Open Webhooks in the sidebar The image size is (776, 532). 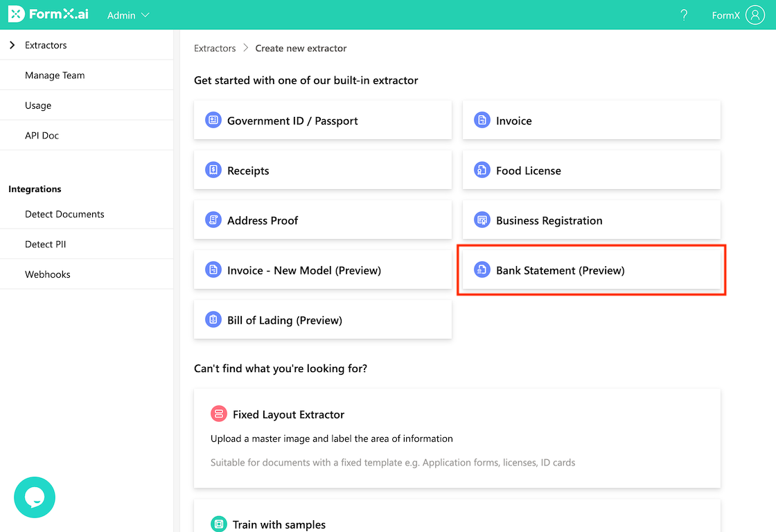point(87,275)
